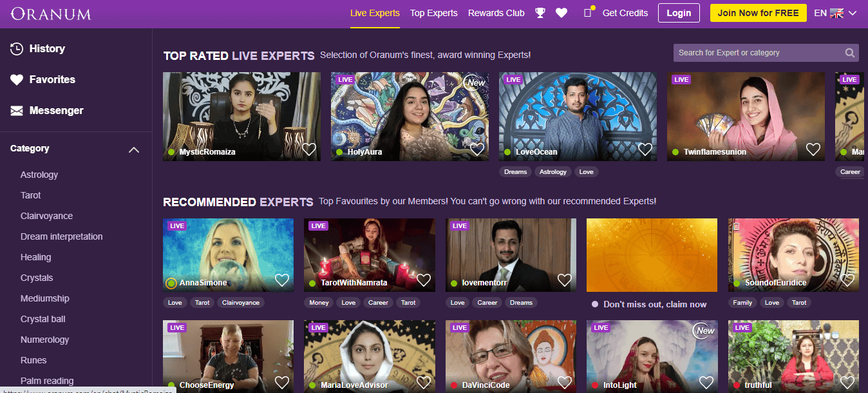Screen dimensions: 868x393
Task: Favorite Twinflamesunion with heart icon
Action: click(813, 149)
